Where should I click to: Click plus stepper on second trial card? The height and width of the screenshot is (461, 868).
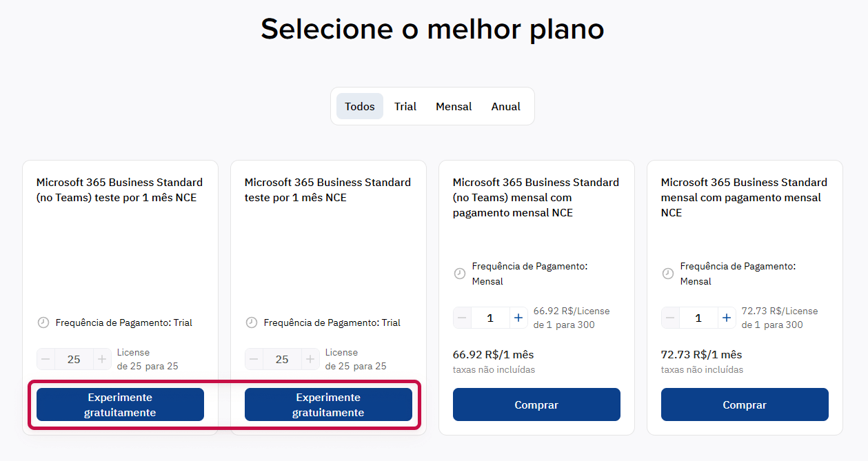(x=311, y=358)
